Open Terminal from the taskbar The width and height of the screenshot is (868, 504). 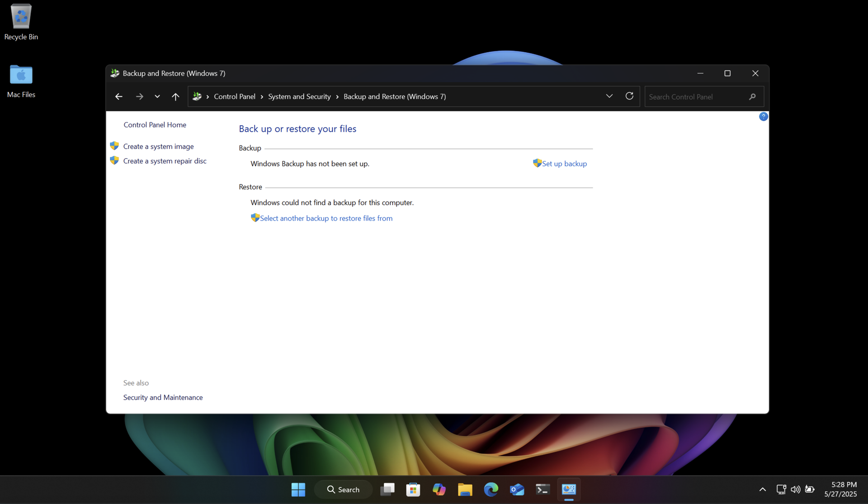542,490
